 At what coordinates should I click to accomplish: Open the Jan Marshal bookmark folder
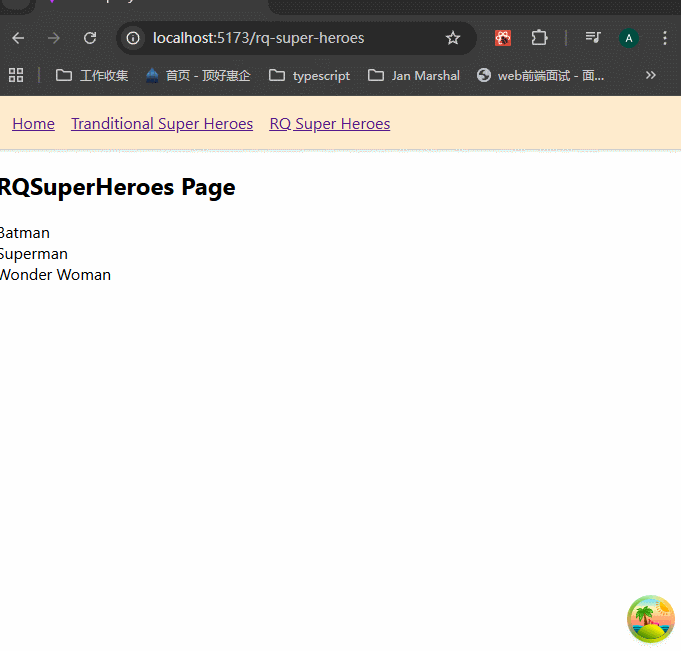pos(414,75)
